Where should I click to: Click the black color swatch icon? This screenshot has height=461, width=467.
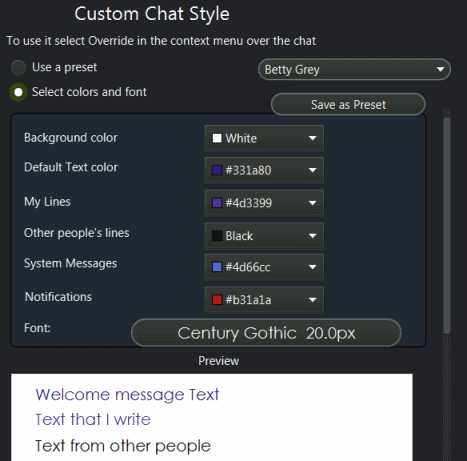click(217, 236)
